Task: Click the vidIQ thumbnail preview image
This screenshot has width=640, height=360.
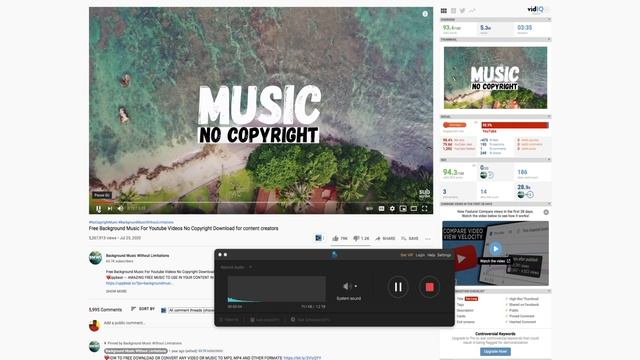Action: pyautogui.click(x=496, y=78)
